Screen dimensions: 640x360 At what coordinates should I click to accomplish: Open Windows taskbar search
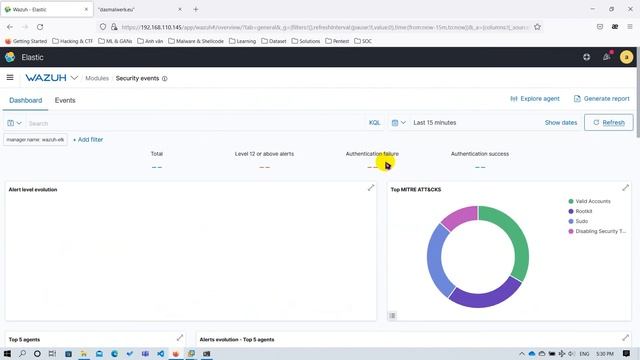click(x=22, y=353)
